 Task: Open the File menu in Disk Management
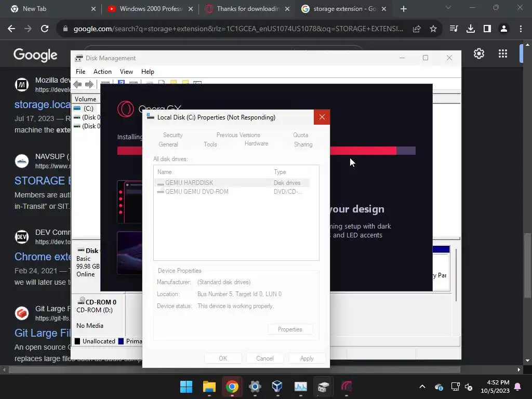81,72
